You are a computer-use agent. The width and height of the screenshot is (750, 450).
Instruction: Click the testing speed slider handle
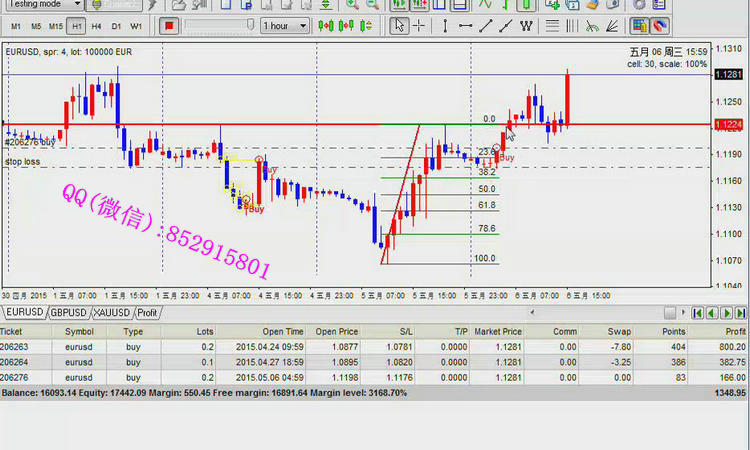pos(250,24)
